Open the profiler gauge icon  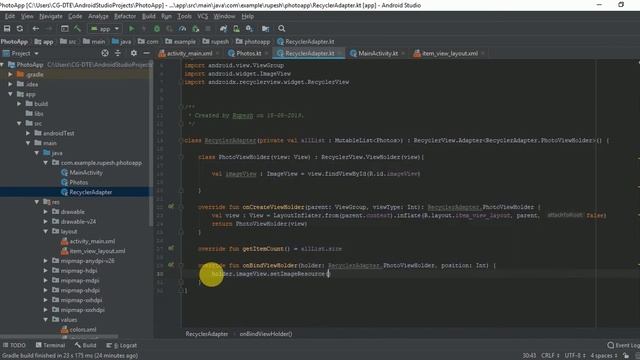pyautogui.click(x=182, y=29)
